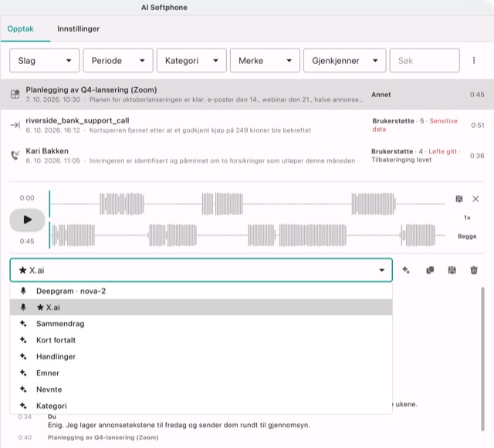Select the Handlinger option
The width and height of the screenshot is (494, 448).
(201, 356)
